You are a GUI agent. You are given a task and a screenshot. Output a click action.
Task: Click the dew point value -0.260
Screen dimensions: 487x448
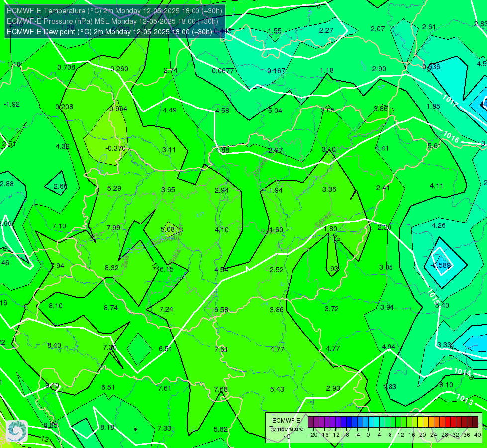click(119, 69)
